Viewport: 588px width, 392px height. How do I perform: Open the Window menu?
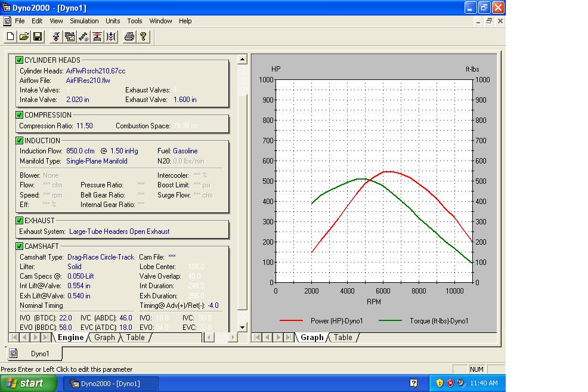pos(160,21)
